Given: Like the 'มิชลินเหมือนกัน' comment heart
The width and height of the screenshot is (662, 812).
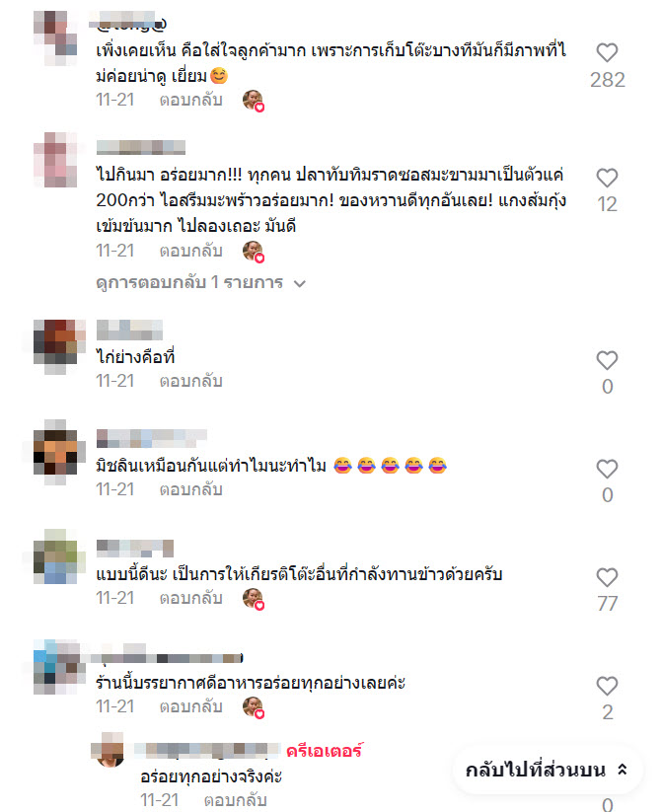Looking at the screenshot, I should coord(607,470).
